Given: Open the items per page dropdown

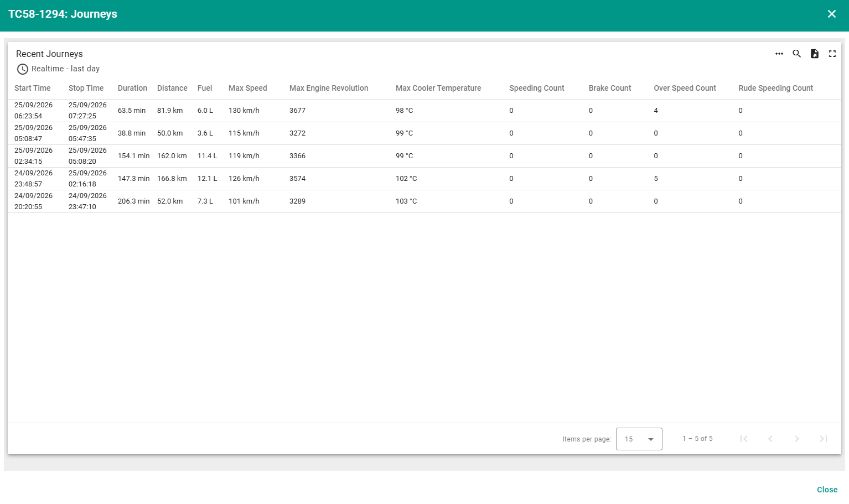Looking at the screenshot, I should click(639, 439).
